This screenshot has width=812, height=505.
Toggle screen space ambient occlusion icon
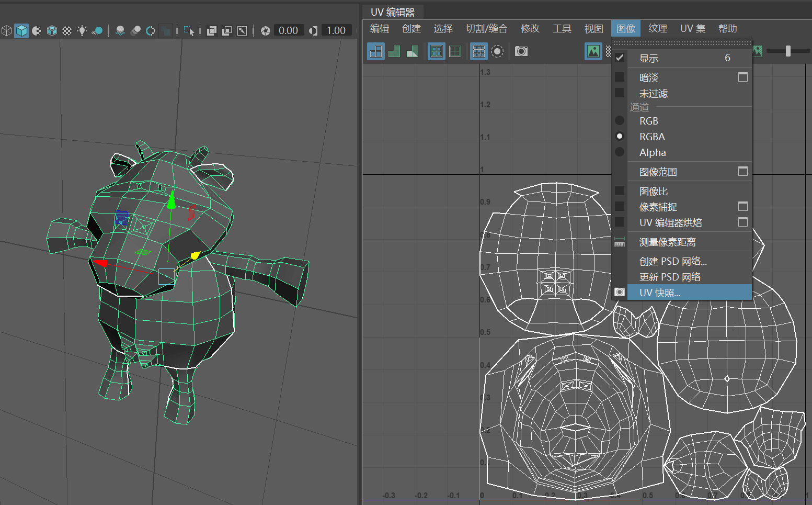pos(120,31)
